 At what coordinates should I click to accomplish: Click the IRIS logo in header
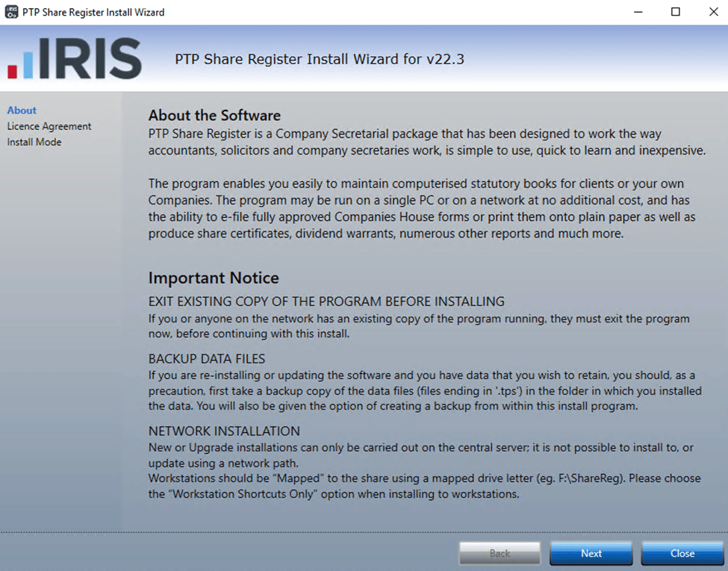point(74,58)
